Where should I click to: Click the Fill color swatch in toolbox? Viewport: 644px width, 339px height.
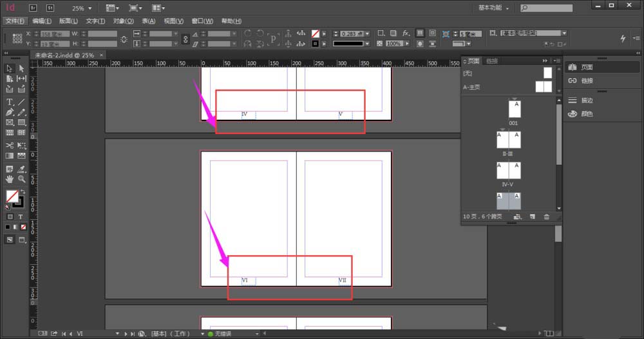click(x=12, y=197)
